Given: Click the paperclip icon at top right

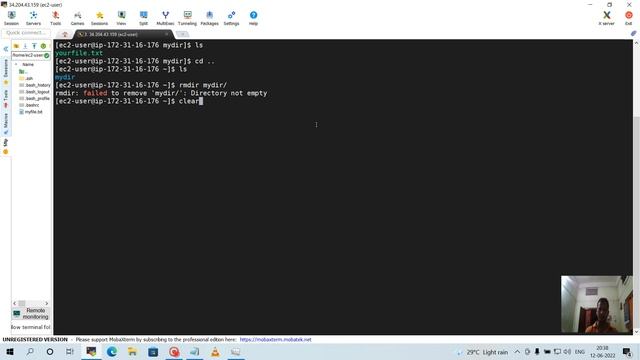Looking at the screenshot, I should pyautogui.click(x=633, y=33).
